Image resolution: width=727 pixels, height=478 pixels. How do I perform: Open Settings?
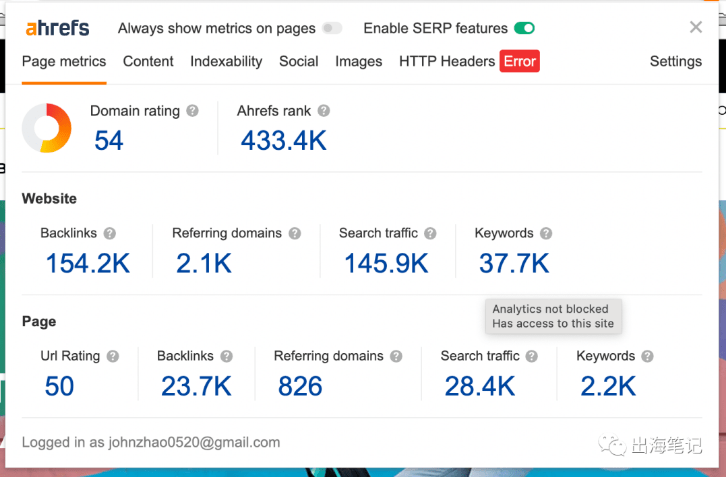pyautogui.click(x=676, y=61)
